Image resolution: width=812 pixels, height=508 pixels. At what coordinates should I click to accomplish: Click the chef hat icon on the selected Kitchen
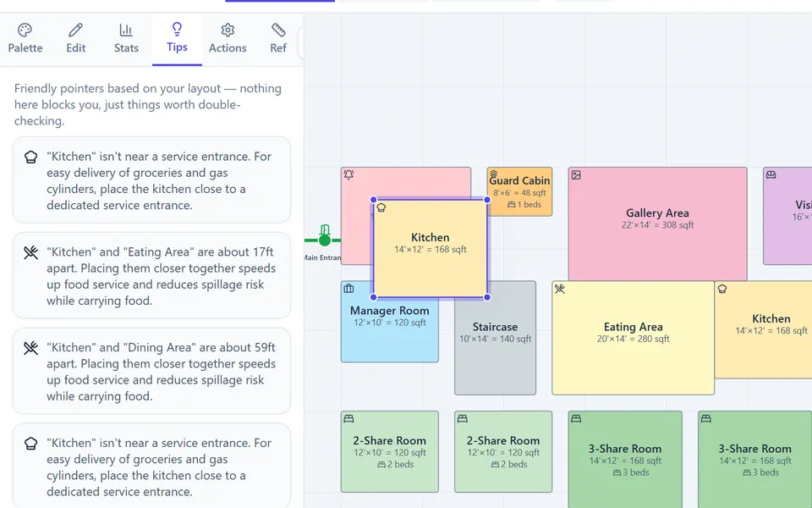[x=381, y=207]
